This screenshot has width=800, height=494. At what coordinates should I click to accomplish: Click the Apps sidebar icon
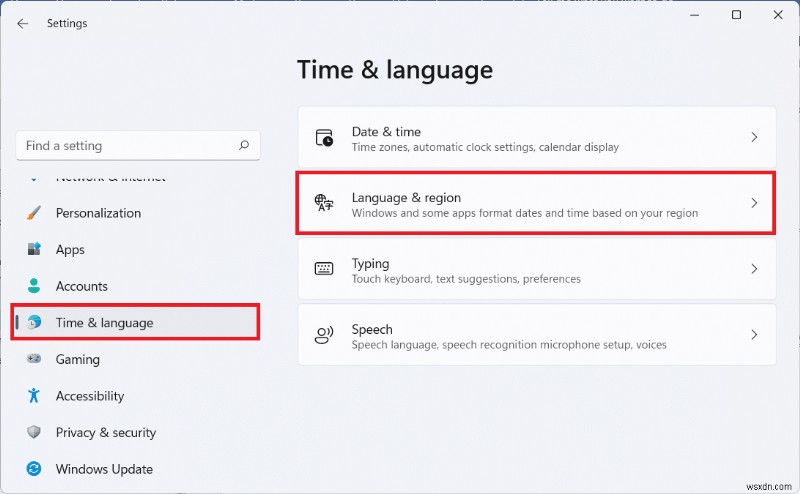click(x=34, y=249)
